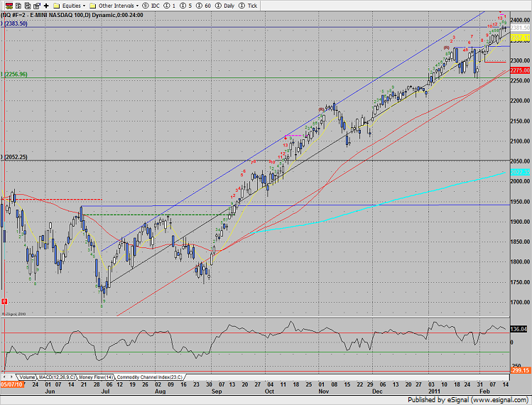
Task: Click the yellow price marker near 2367
Action: [x=520, y=38]
